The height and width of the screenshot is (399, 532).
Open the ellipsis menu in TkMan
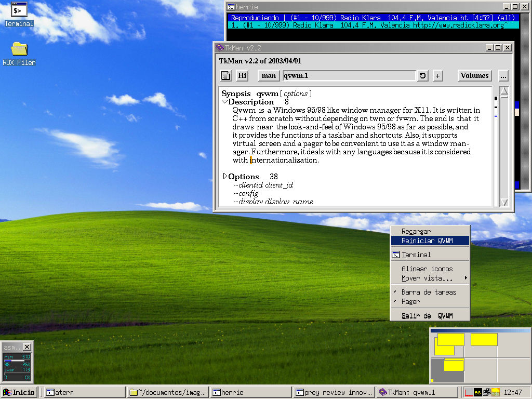pos(503,76)
